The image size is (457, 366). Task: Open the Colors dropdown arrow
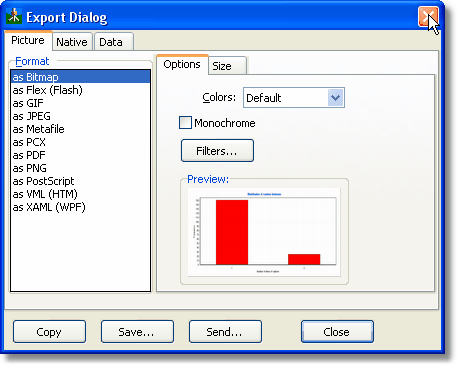point(335,98)
